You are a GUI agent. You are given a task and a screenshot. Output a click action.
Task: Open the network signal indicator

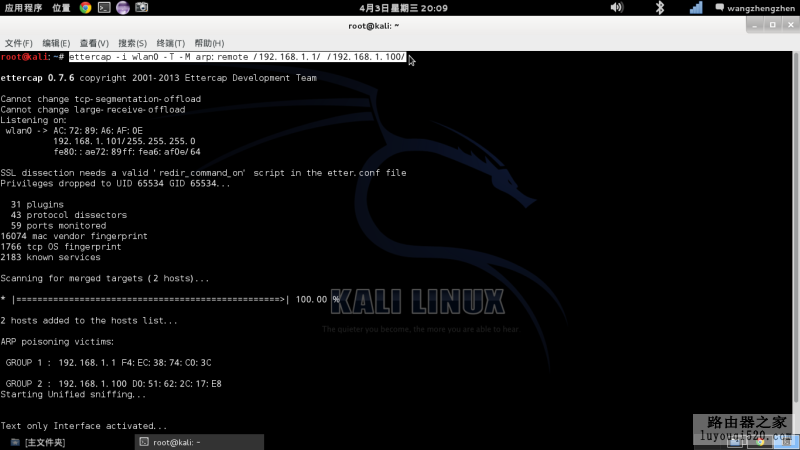(x=696, y=8)
